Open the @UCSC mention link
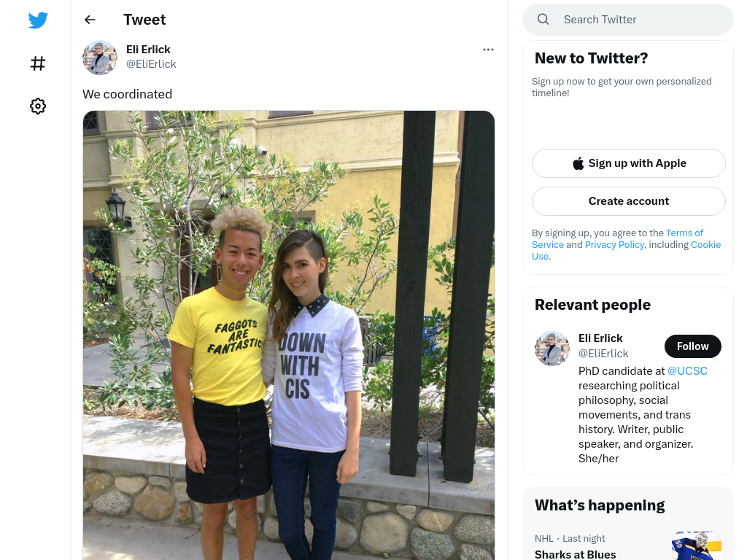Image resolution: width=747 pixels, height=560 pixels. pos(687,371)
